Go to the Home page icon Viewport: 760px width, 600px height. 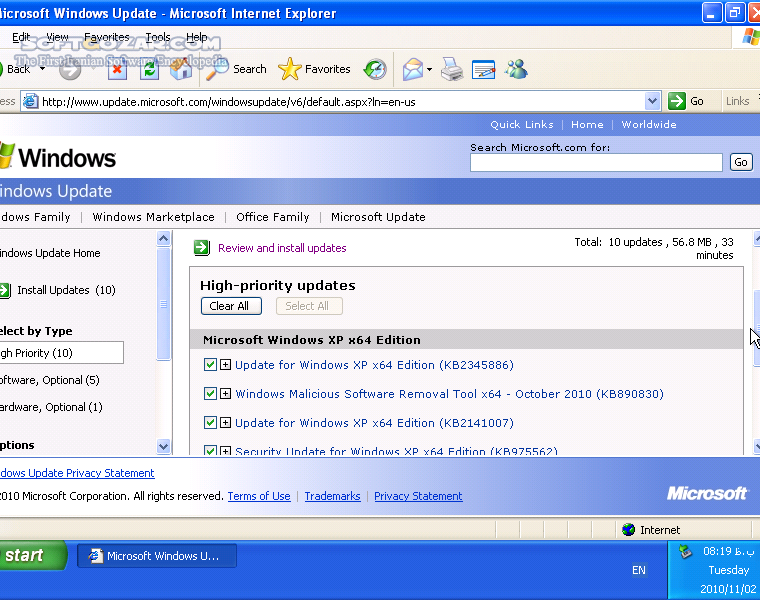(181, 70)
